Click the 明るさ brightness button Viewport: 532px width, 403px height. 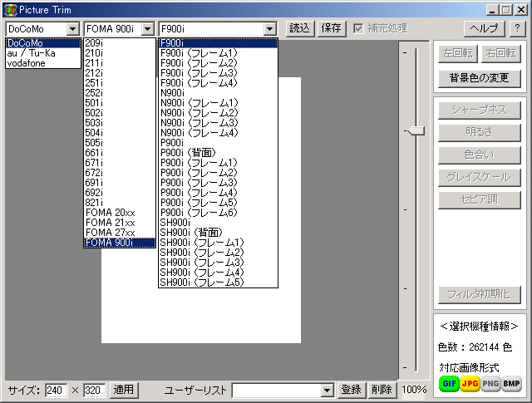coord(479,133)
